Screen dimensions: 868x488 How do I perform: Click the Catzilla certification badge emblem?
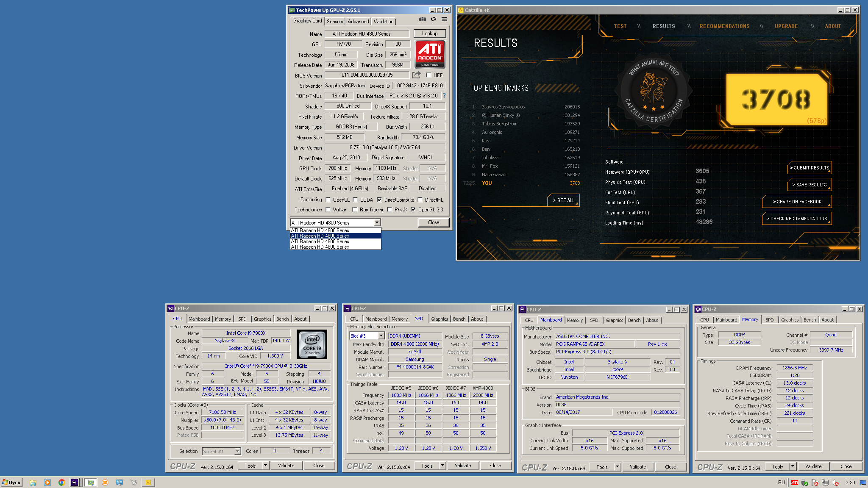click(654, 92)
